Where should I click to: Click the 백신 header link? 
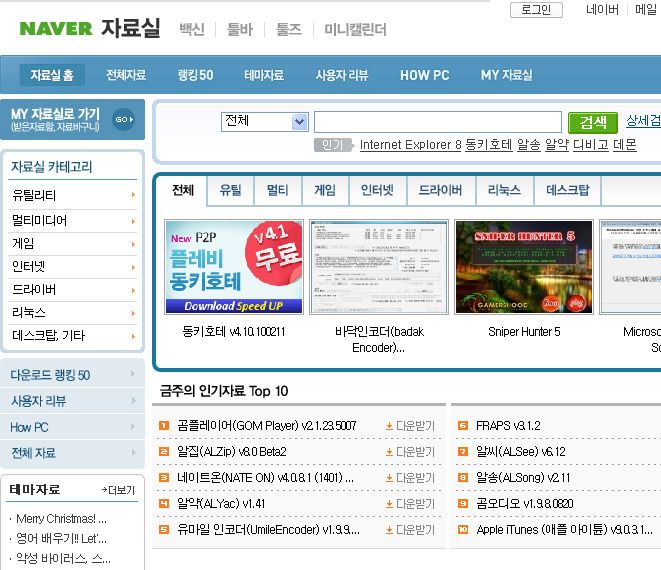(x=192, y=29)
